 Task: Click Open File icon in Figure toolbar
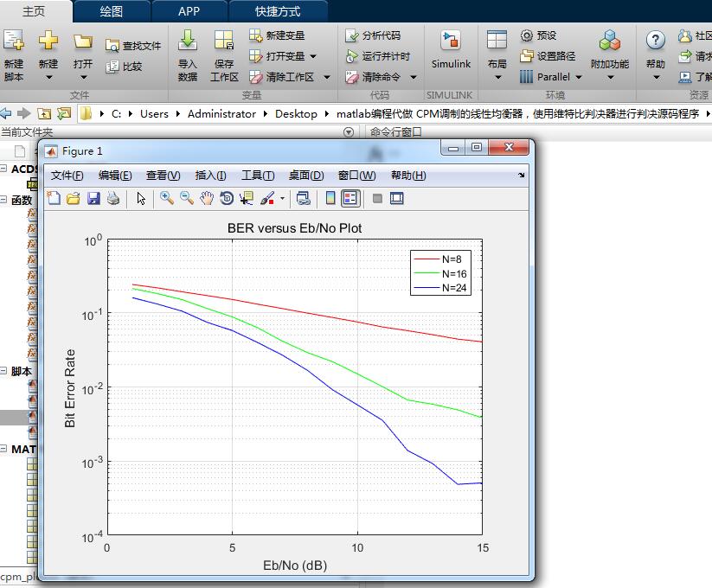click(74, 198)
